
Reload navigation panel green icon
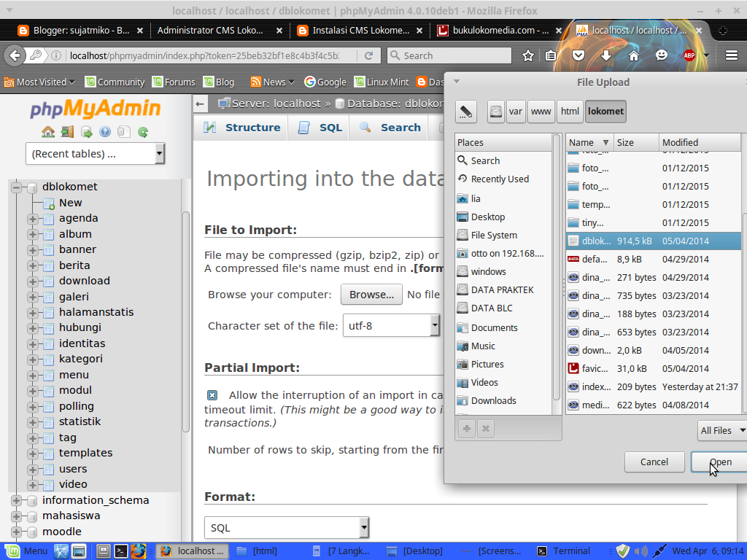pos(142,132)
